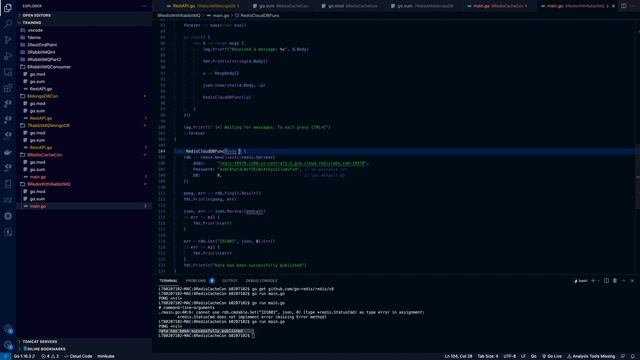640x360 pixels.
Task: Open the Cloud Code status item
Action: [78, 356]
